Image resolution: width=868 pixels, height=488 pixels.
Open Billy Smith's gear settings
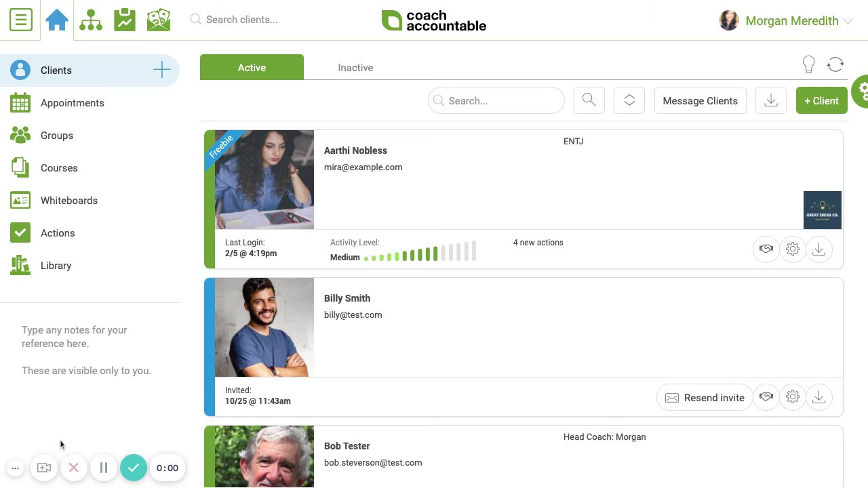[x=793, y=397]
